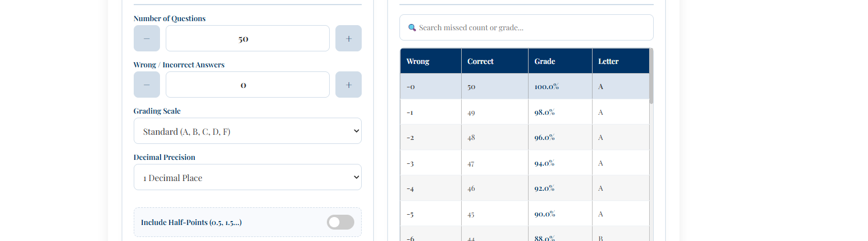Screen dimensions: 868x241
Task: Click the 45 correct answers cell
Action: click(495, 214)
